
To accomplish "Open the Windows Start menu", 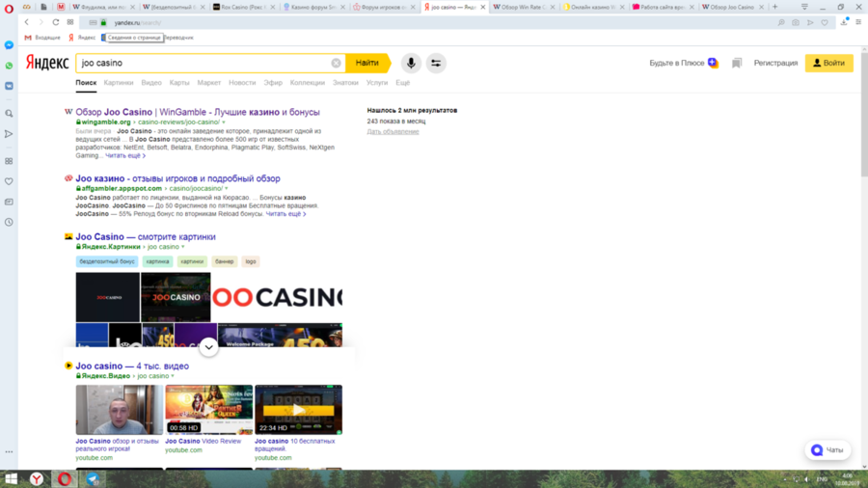I will click(11, 478).
